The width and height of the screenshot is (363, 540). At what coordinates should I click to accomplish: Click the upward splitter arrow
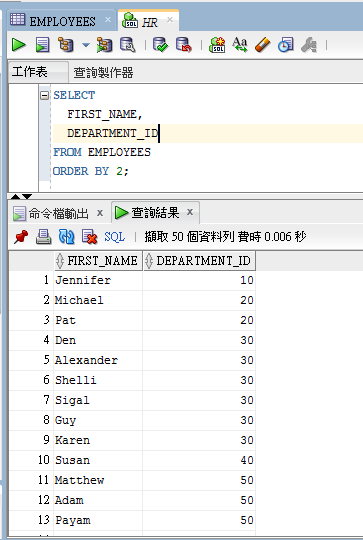[15, 196]
